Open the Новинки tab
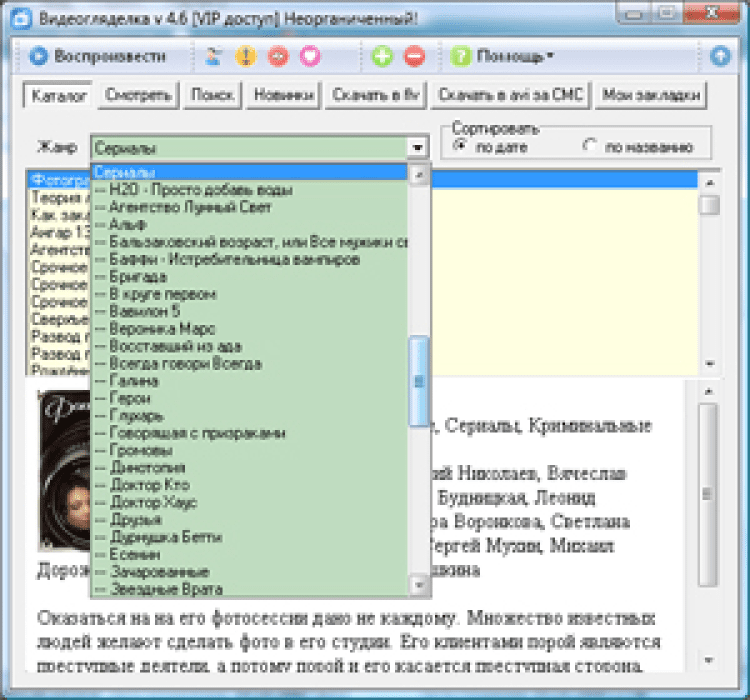This screenshot has width=750, height=700. [x=283, y=95]
